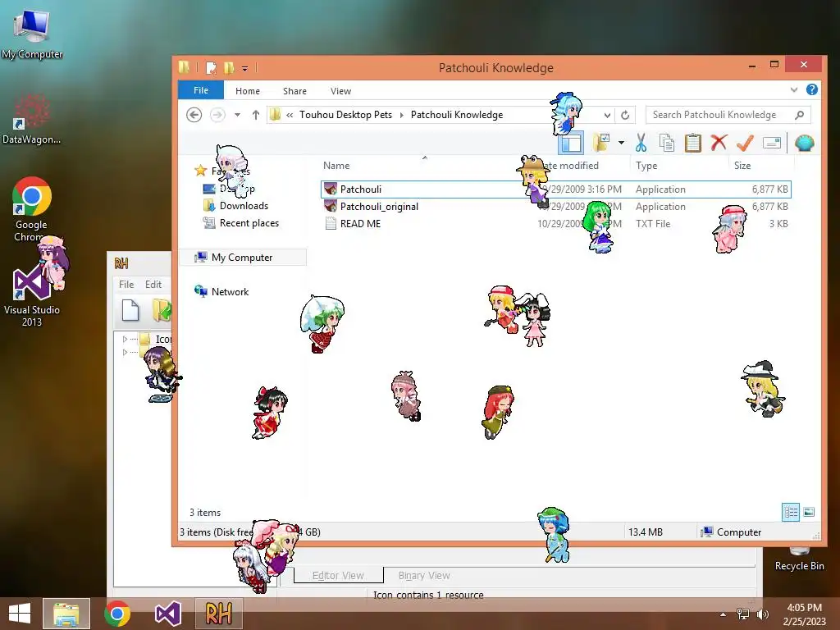
Task: Open Classic Shell settings shell icon
Action: pyautogui.click(x=804, y=143)
